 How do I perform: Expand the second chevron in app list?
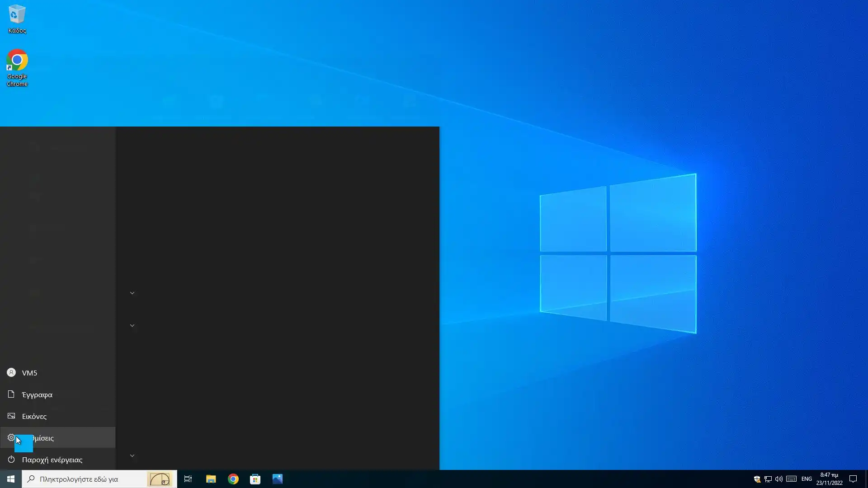(132, 325)
